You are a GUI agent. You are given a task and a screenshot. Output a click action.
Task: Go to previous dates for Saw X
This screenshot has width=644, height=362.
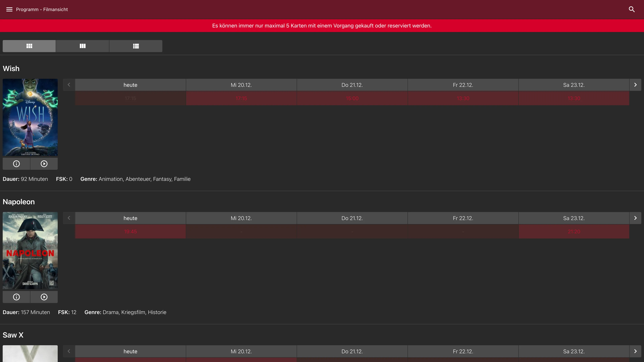(x=69, y=351)
